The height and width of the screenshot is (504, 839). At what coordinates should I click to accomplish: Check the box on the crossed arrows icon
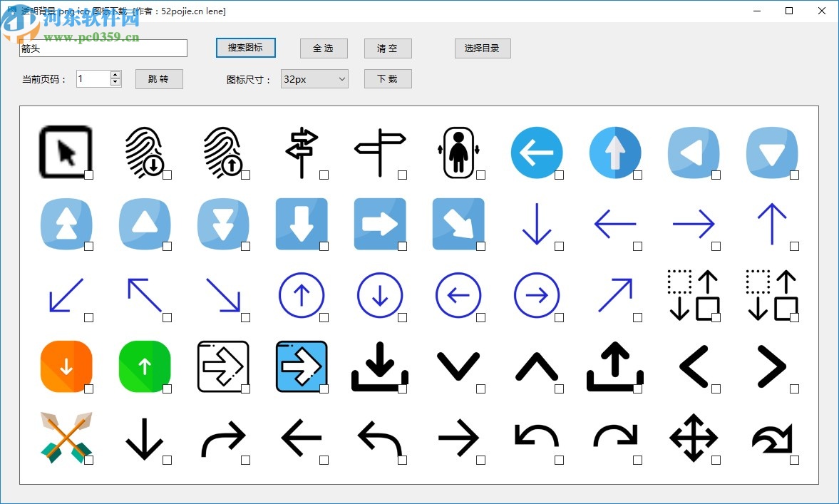[89, 460]
